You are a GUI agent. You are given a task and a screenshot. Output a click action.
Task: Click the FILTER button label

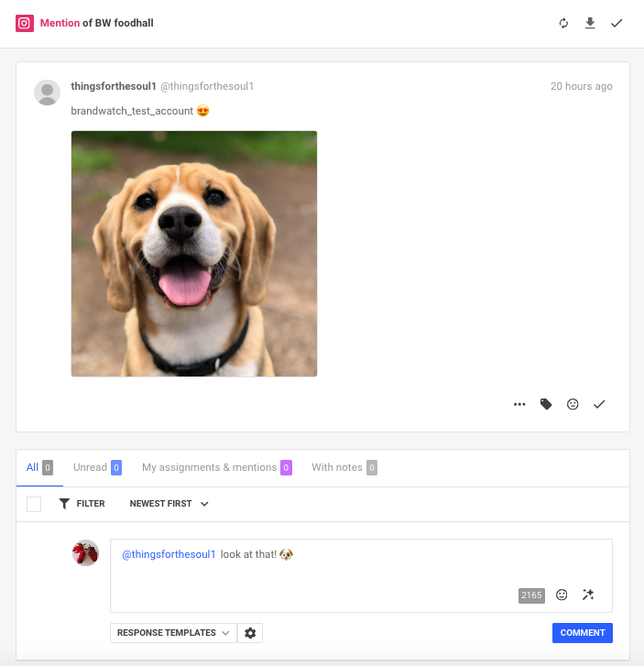point(91,504)
